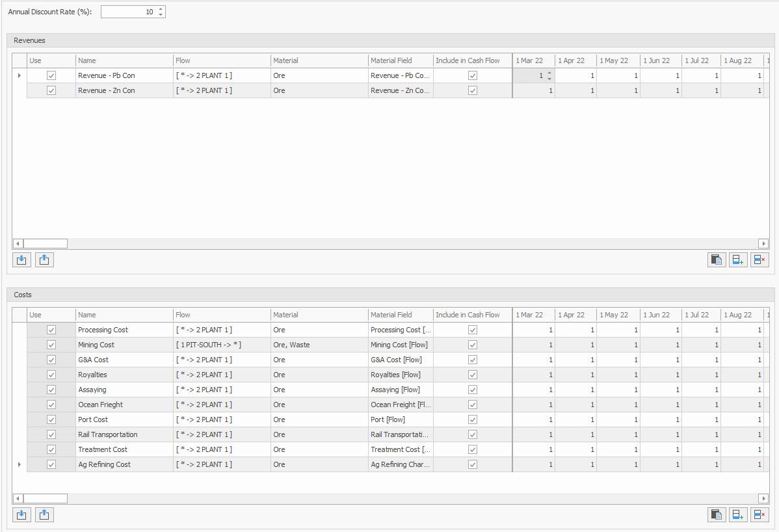Click the import icon under the Revenues grid
This screenshot has width=779, height=532.
coord(21,260)
